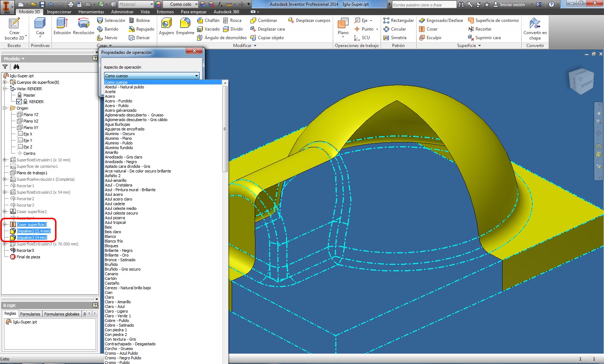Select Azul cadete appearance
The width and height of the screenshot is (604, 364).
(x=115, y=204)
